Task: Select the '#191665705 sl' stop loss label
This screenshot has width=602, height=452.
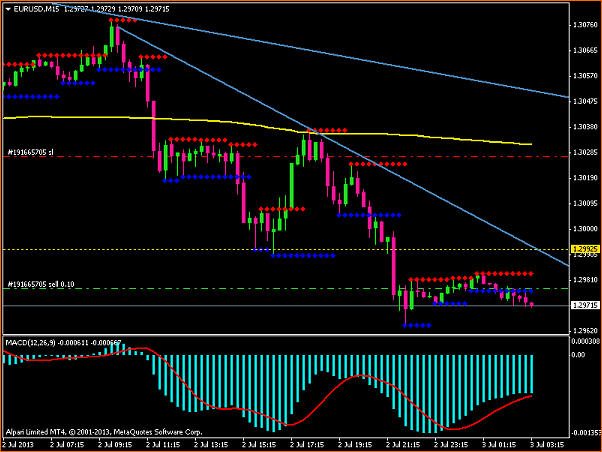Action: 31,152
